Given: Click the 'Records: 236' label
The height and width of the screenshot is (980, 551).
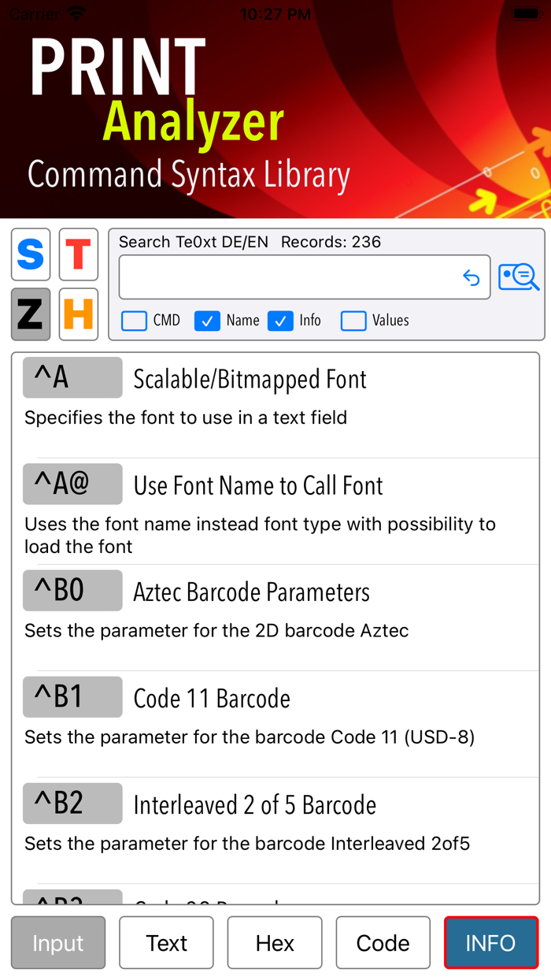Looking at the screenshot, I should pyautogui.click(x=331, y=242).
